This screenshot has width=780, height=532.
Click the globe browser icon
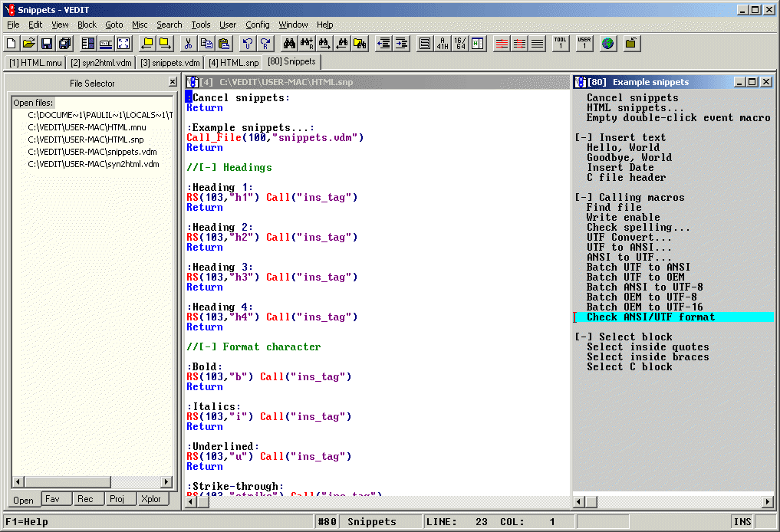click(608, 44)
